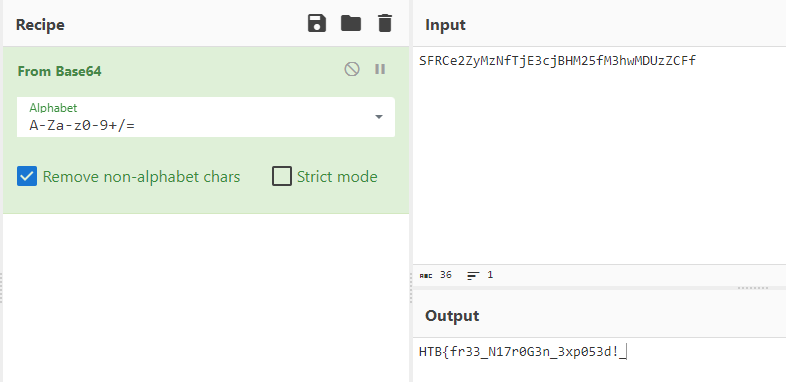Uncheck Remove non-alphabet chars

(27, 176)
